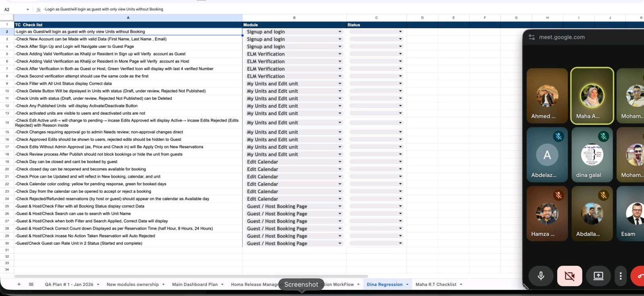Viewport: 644px width, 296px height.
Task: Open the Name Box dropdown arrow beside A2
Action: [x=28, y=9]
